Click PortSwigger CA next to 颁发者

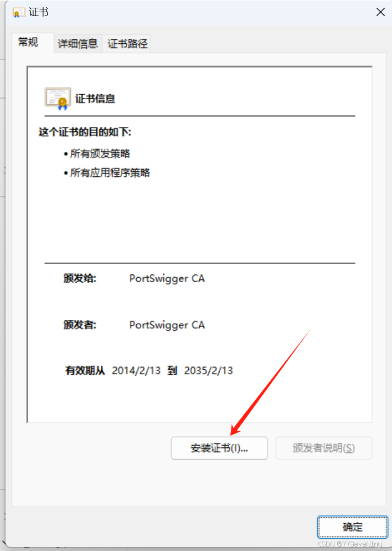click(167, 325)
